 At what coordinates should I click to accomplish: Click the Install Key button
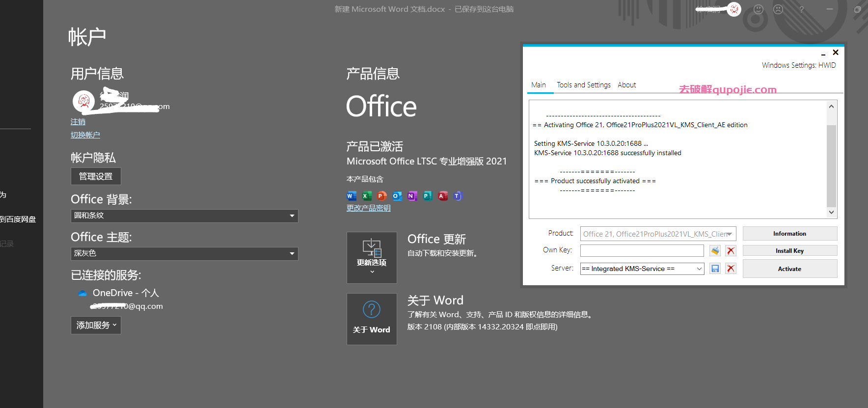tap(790, 251)
